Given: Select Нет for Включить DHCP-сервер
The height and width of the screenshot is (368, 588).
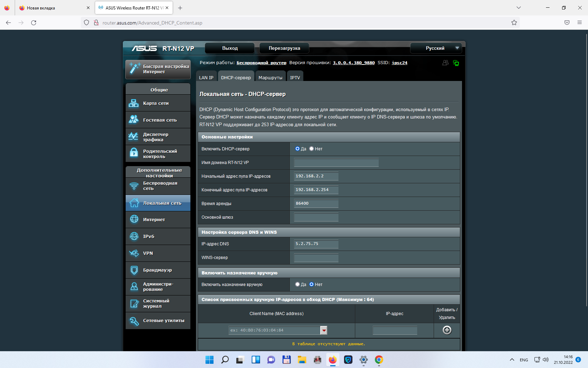Looking at the screenshot, I should pyautogui.click(x=311, y=149).
